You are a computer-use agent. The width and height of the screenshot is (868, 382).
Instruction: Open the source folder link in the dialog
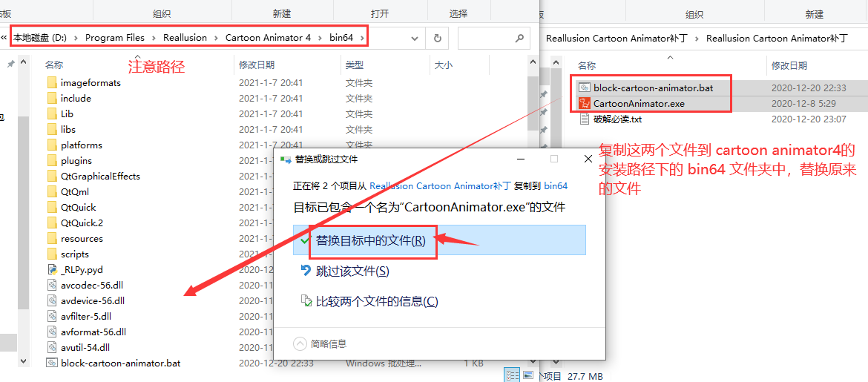[x=441, y=187]
